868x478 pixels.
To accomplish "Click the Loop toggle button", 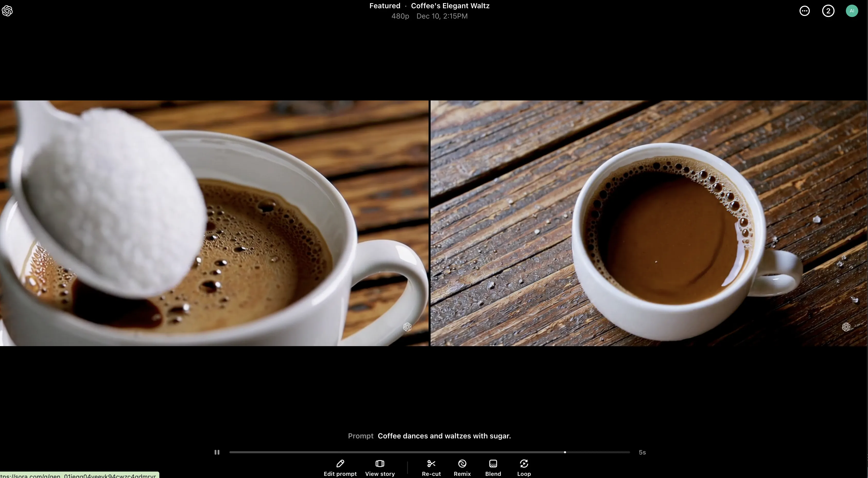I will point(524,467).
